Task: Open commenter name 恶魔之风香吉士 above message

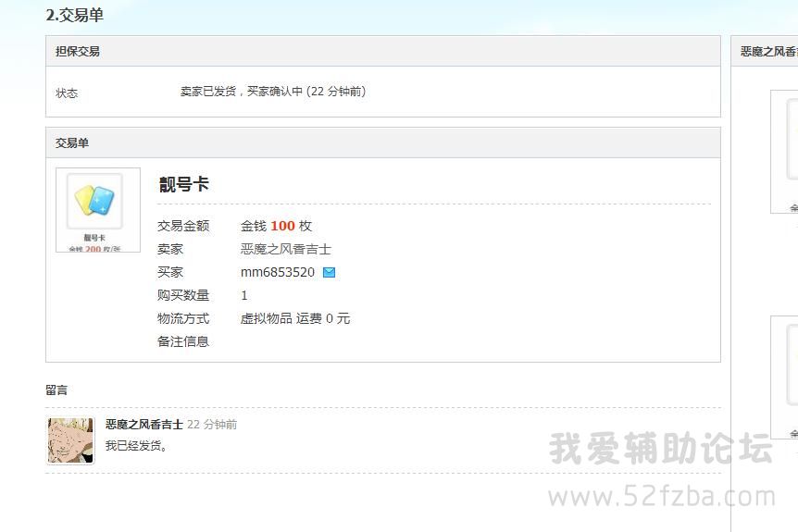Action: click(x=144, y=424)
